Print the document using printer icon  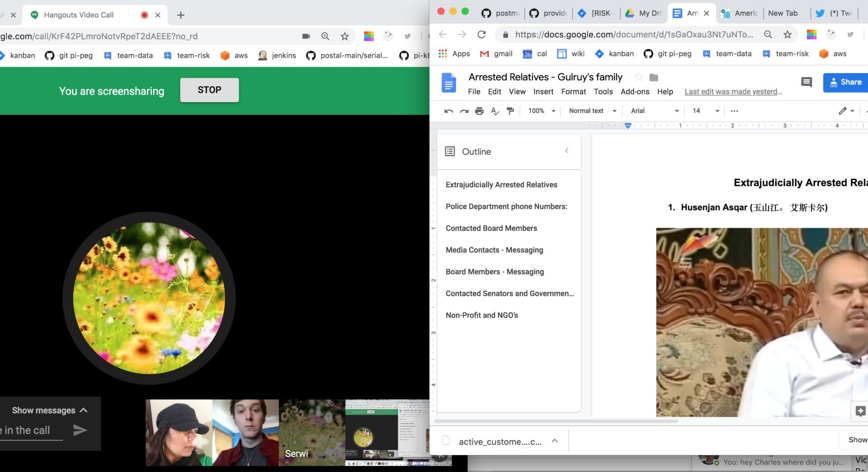(479, 111)
